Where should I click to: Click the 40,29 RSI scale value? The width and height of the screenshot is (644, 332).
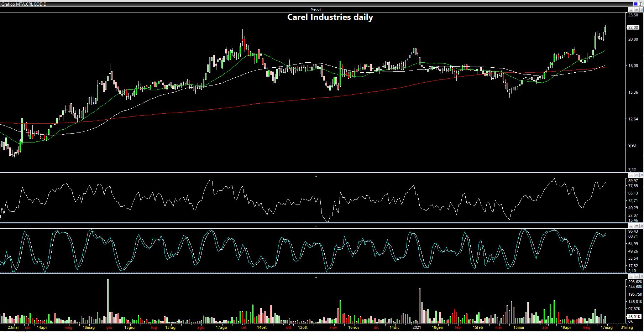[633, 208]
